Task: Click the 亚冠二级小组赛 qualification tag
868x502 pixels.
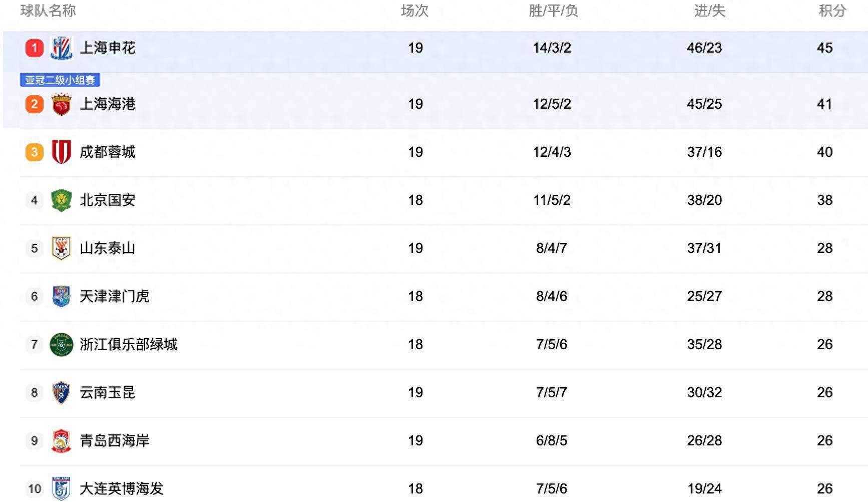Action: tap(60, 80)
